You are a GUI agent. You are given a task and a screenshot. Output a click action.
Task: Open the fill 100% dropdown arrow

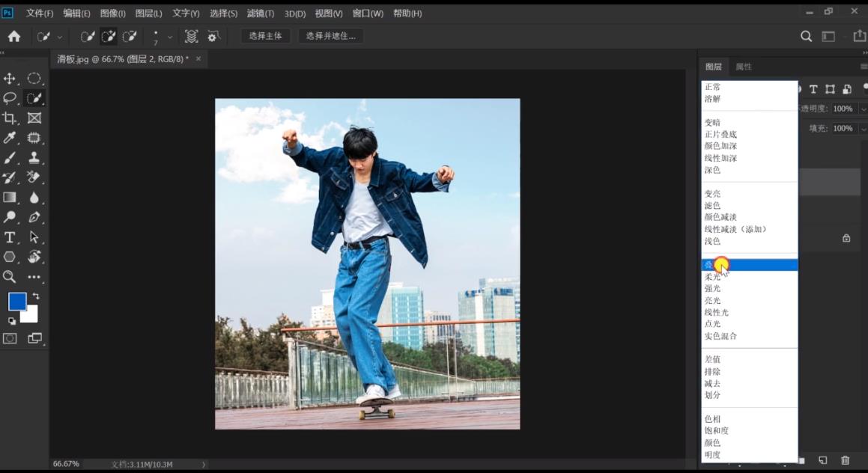pos(863,128)
